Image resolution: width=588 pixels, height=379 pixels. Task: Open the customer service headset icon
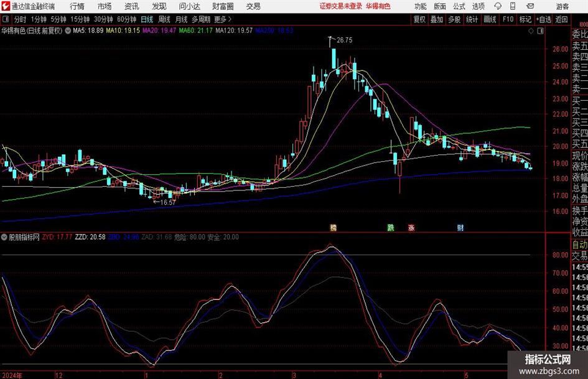498,6
